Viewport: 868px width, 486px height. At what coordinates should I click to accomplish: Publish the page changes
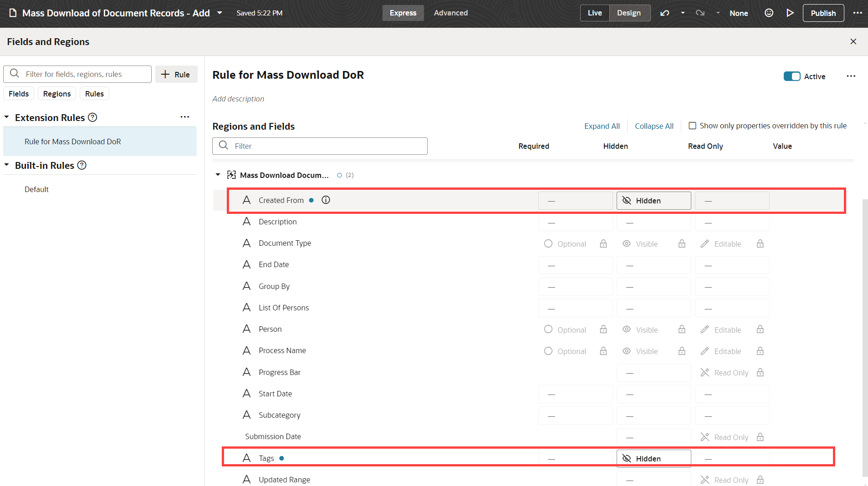tap(823, 13)
